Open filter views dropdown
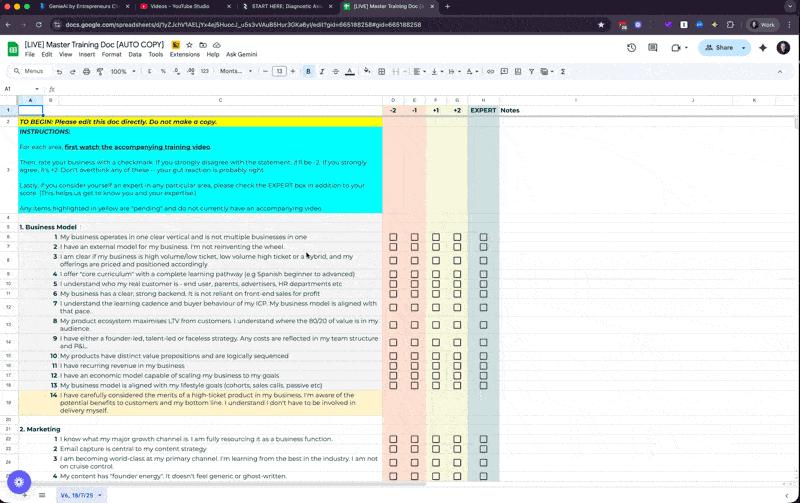The height and width of the screenshot is (503, 800). coord(547,72)
